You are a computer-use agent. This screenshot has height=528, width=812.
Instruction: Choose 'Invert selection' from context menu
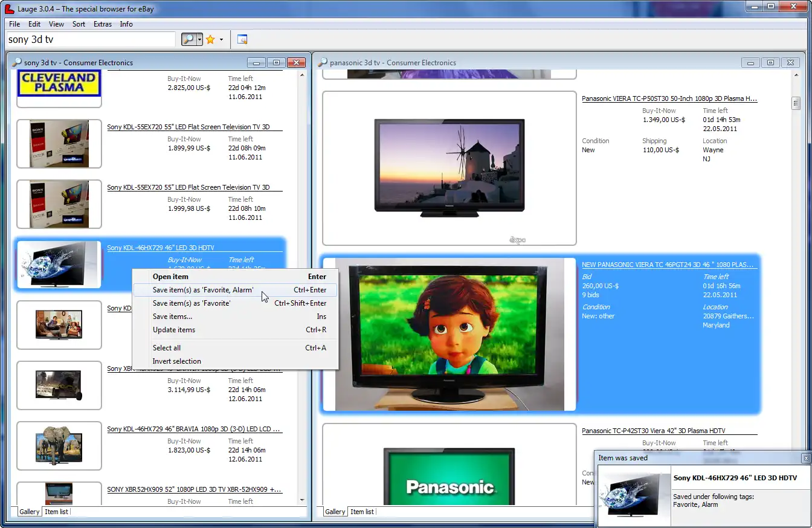pyautogui.click(x=235, y=361)
